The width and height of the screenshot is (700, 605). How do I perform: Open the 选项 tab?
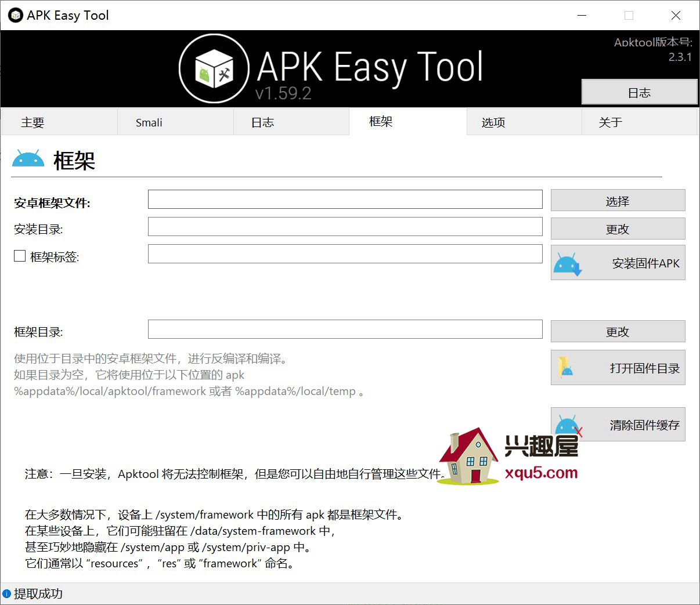tap(524, 122)
